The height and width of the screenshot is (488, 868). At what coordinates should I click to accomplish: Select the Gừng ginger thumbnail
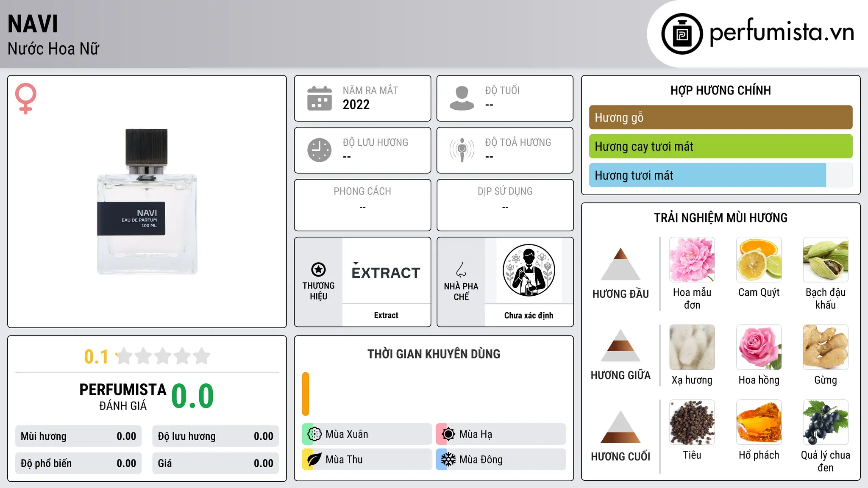pos(826,347)
